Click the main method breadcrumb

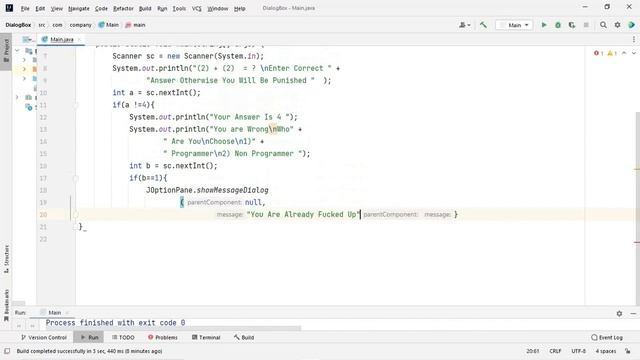click(x=135, y=25)
